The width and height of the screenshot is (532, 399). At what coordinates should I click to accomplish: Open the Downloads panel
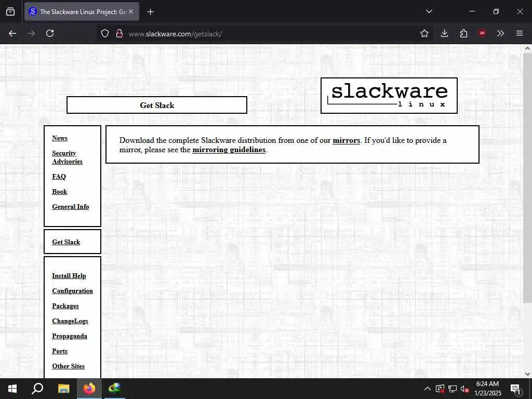tap(445, 34)
